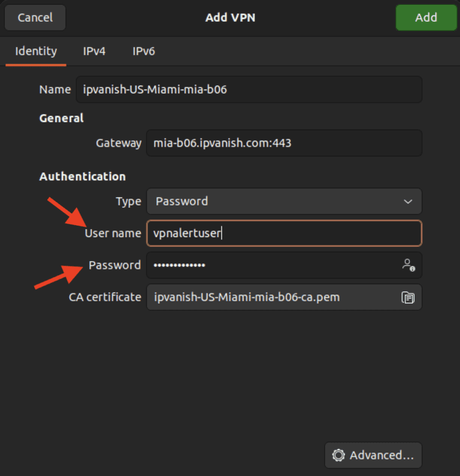Cancel the Add VPN dialog
Image resolution: width=460 pixels, height=476 pixels.
[35, 17]
